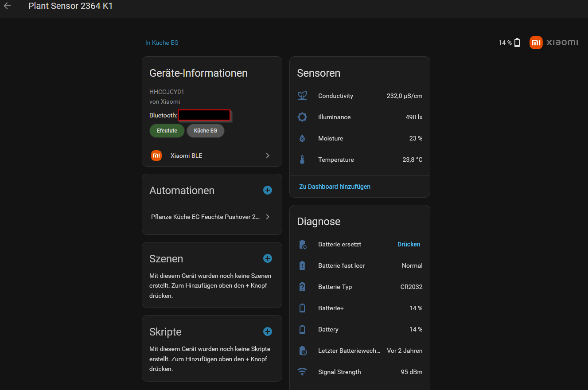Screen dimensions: 588x390
Task: Add a new scene with plus icon
Action: pos(268,258)
